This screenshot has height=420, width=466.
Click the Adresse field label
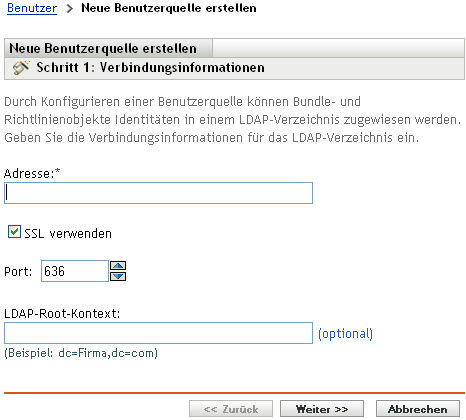(32, 173)
